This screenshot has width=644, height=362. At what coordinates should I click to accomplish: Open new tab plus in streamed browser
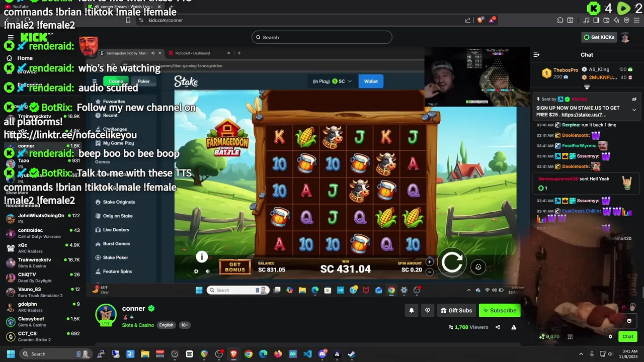point(239,53)
